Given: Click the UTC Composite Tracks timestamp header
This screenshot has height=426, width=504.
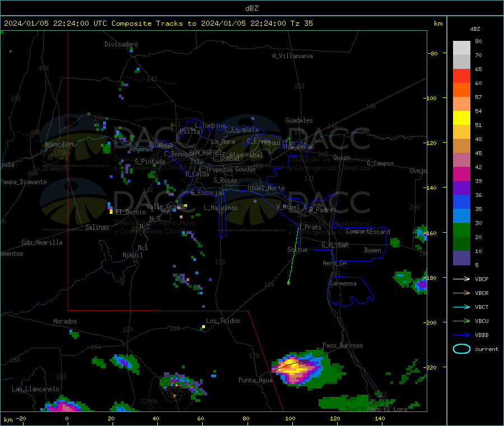Looking at the screenshot, I should click(x=158, y=24).
